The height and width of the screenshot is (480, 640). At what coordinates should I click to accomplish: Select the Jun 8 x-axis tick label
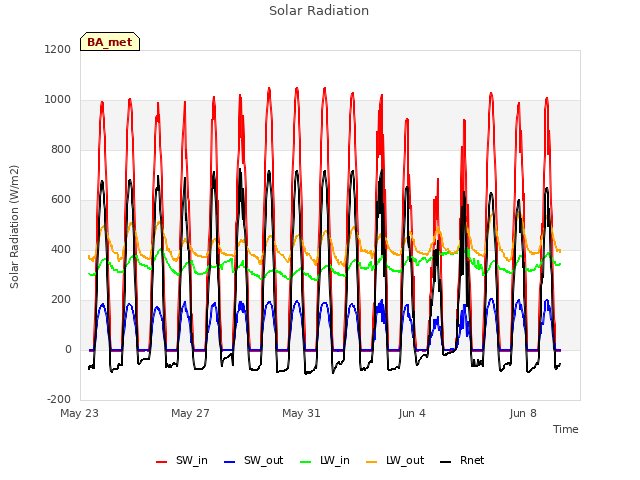point(523,413)
